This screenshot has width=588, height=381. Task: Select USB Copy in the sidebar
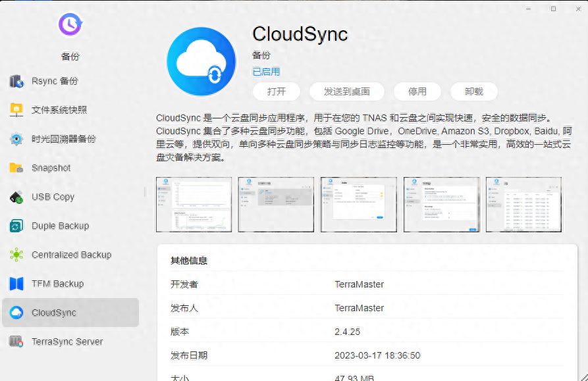pos(70,197)
